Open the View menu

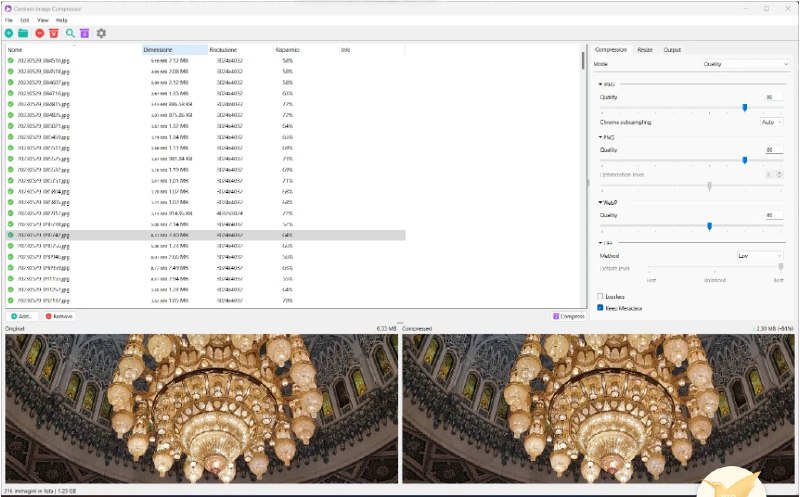click(42, 20)
